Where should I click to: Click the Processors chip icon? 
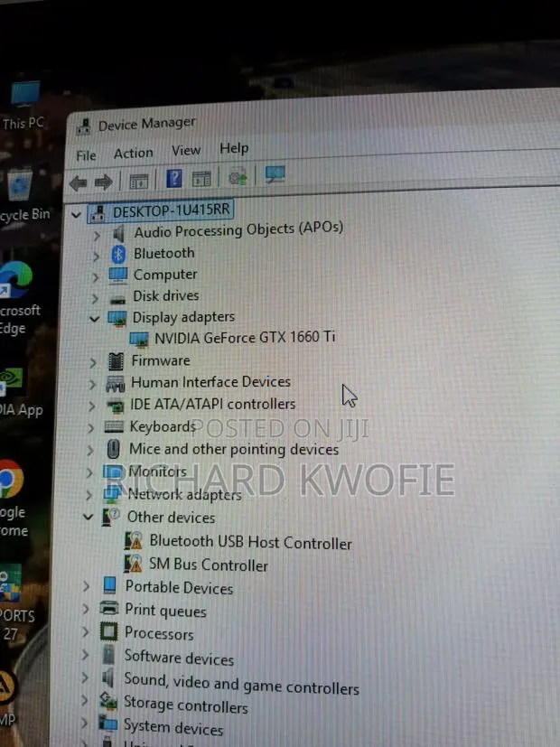click(x=108, y=631)
